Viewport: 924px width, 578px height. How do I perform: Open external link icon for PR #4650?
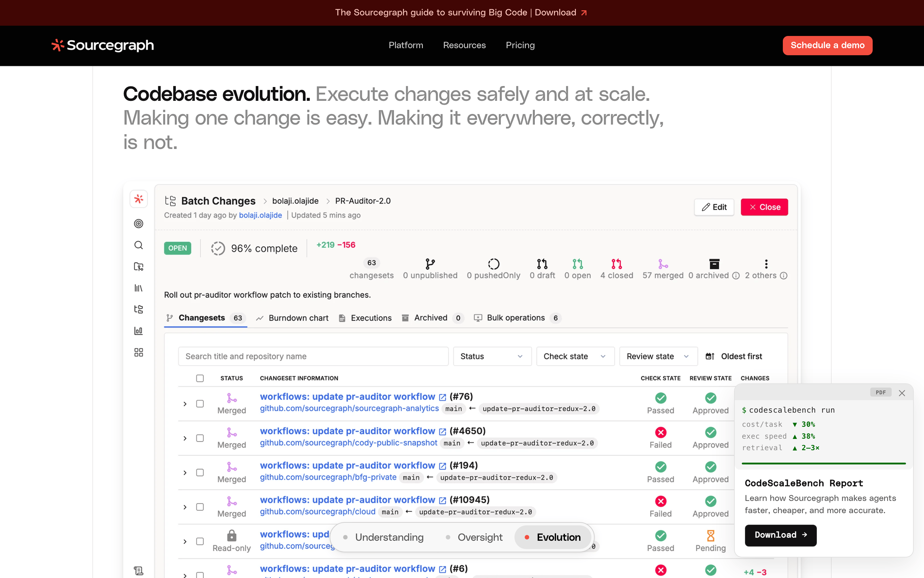click(442, 432)
